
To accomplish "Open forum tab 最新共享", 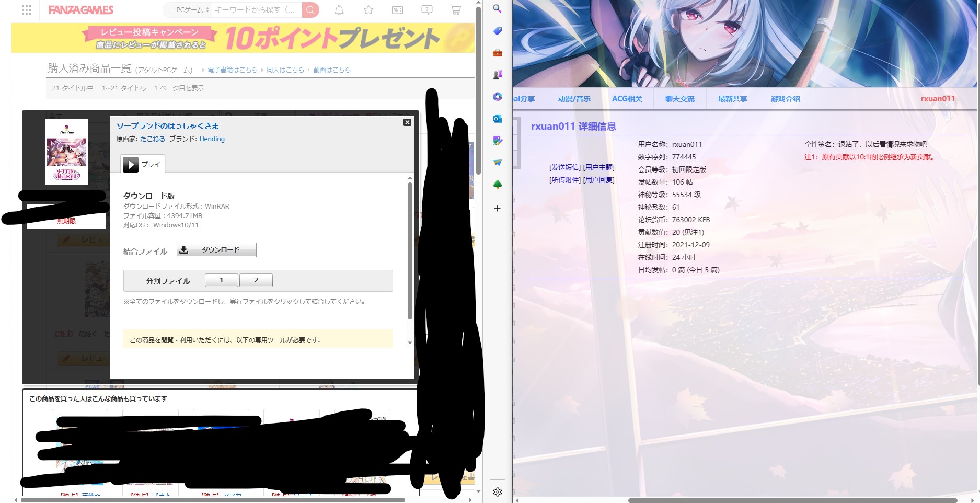I will click(x=732, y=99).
